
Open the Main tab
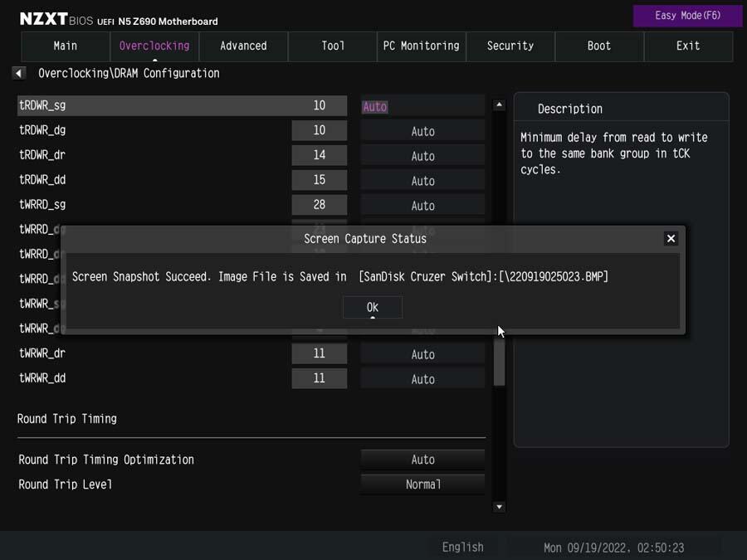[x=66, y=46]
